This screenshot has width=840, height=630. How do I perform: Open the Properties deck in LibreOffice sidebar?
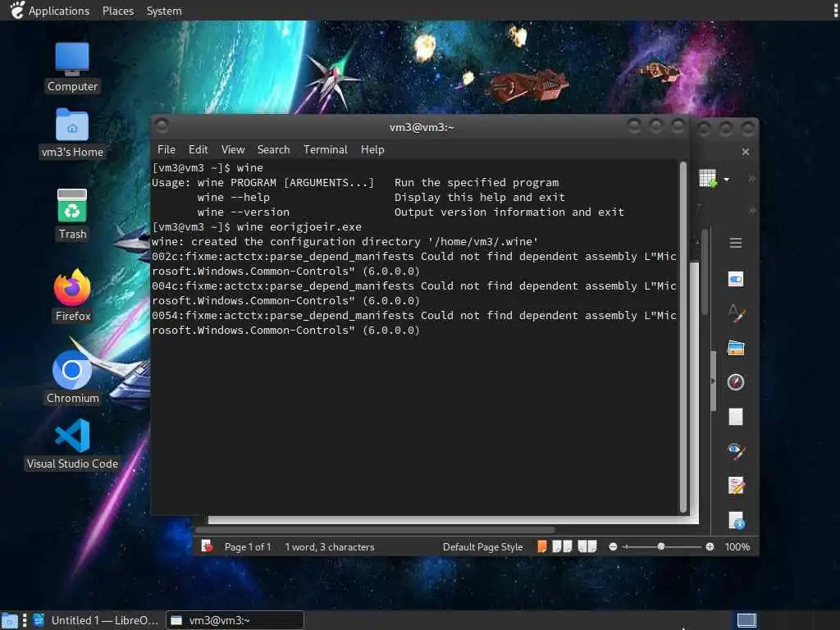pyautogui.click(x=736, y=279)
